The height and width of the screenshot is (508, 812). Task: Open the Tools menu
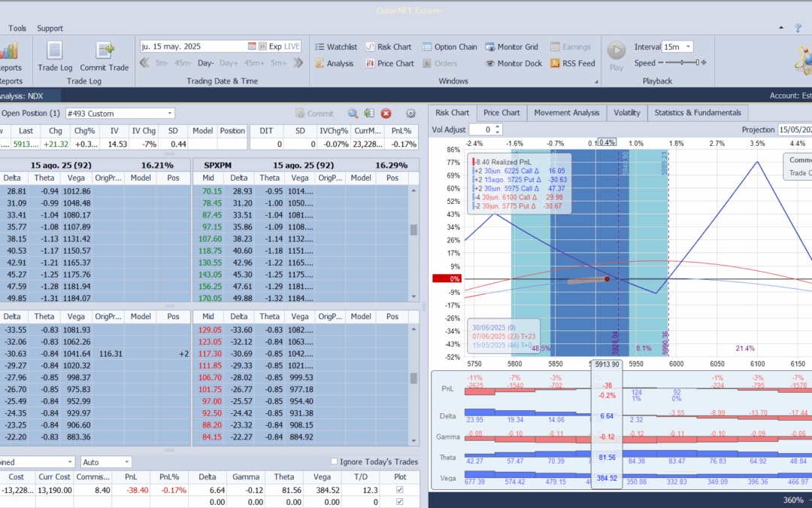click(x=17, y=28)
